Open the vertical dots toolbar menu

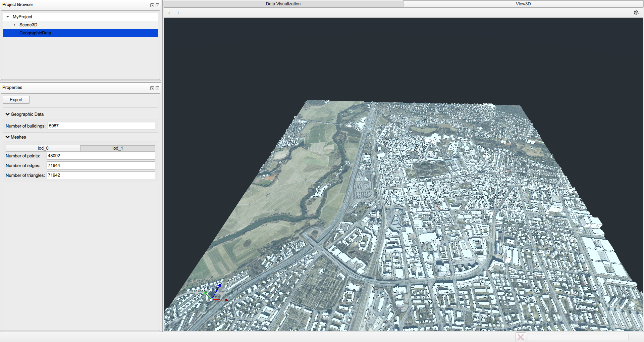(178, 13)
